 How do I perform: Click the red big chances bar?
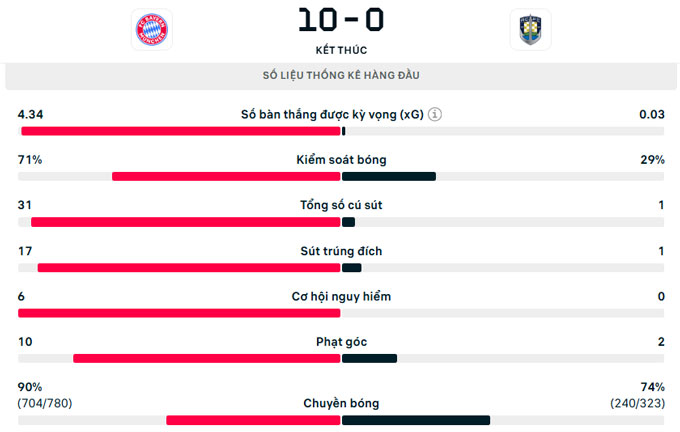pos(179,313)
